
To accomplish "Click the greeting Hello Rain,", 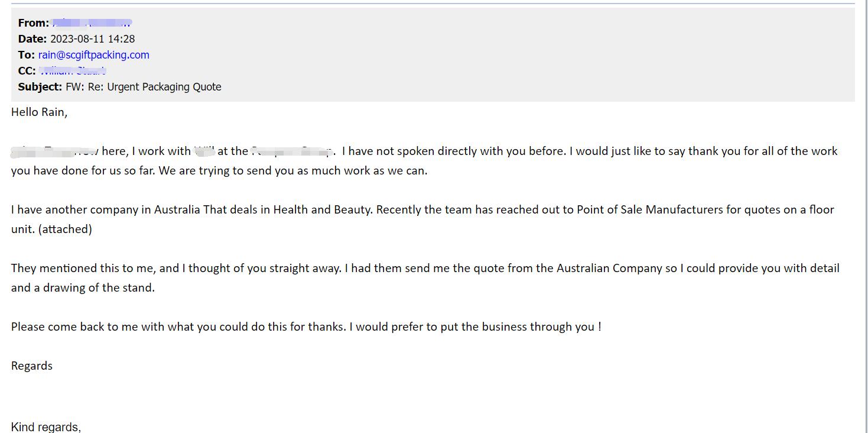I will pos(40,112).
